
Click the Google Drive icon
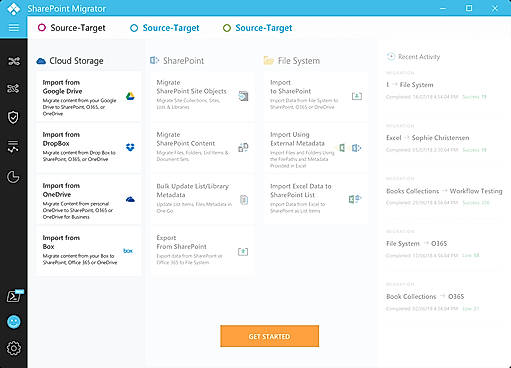tap(130, 96)
